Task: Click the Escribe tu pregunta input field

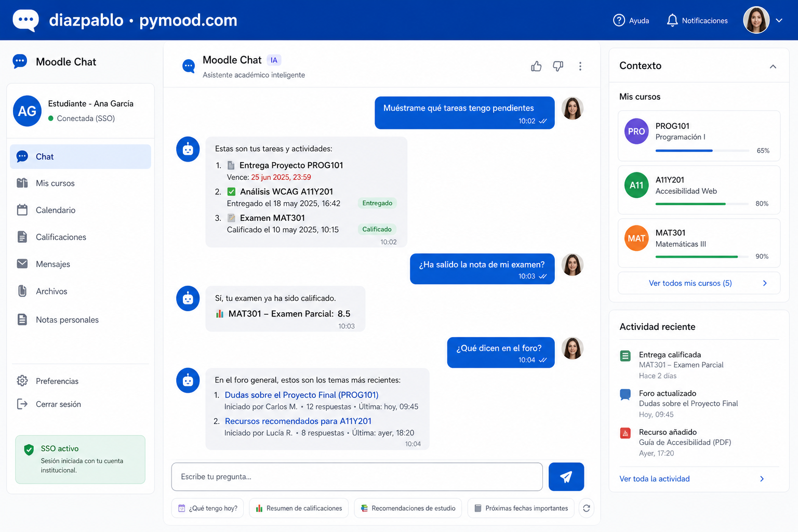Action: (x=357, y=476)
